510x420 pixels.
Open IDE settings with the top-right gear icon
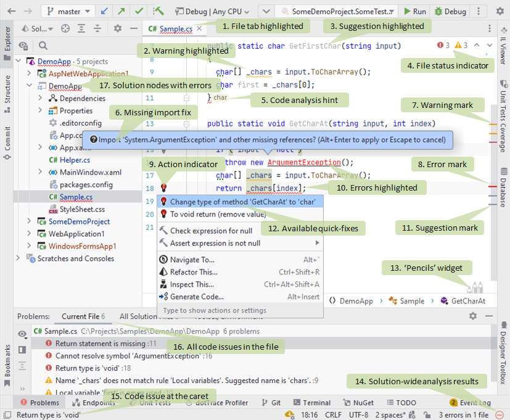click(501, 10)
